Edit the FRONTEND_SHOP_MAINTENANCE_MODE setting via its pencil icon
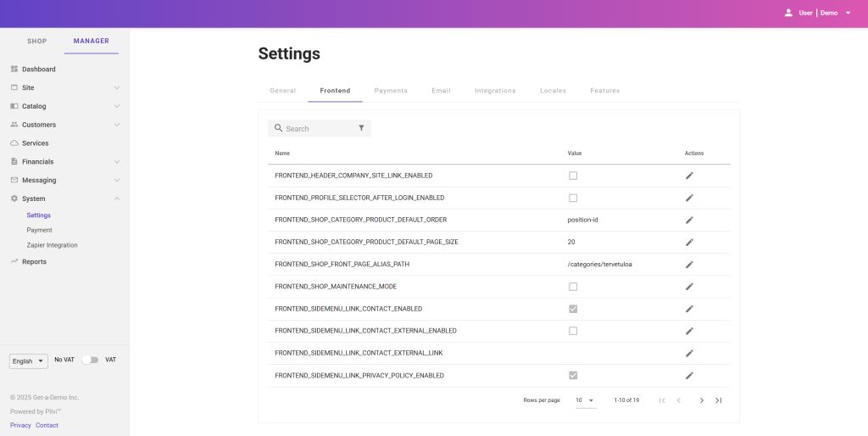The image size is (868, 436). pyautogui.click(x=689, y=287)
